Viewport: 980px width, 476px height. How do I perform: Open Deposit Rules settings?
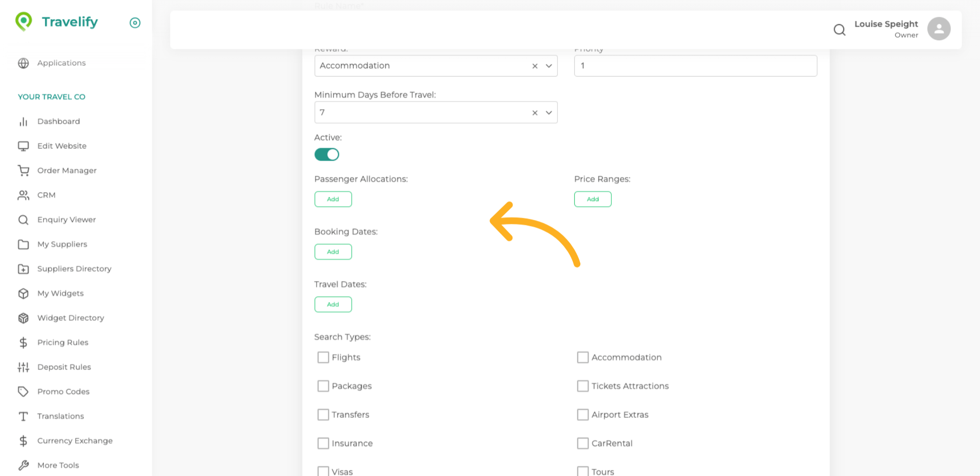point(64,367)
